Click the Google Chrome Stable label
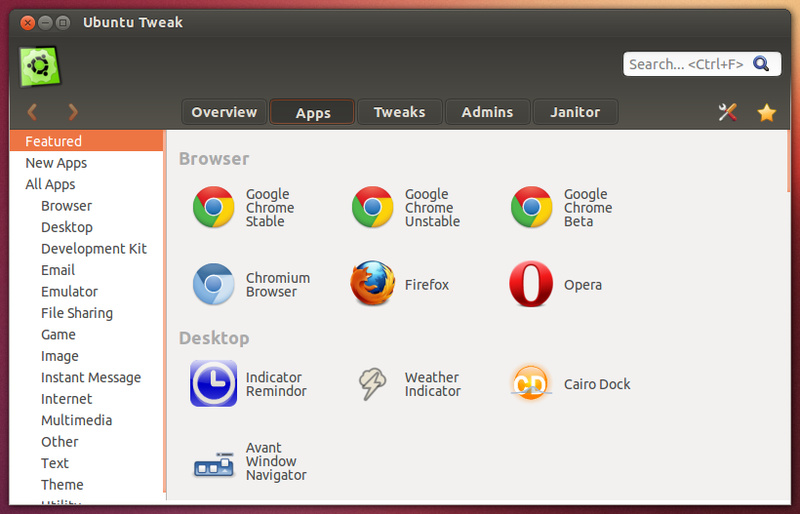This screenshot has height=514, width=800. (x=270, y=207)
